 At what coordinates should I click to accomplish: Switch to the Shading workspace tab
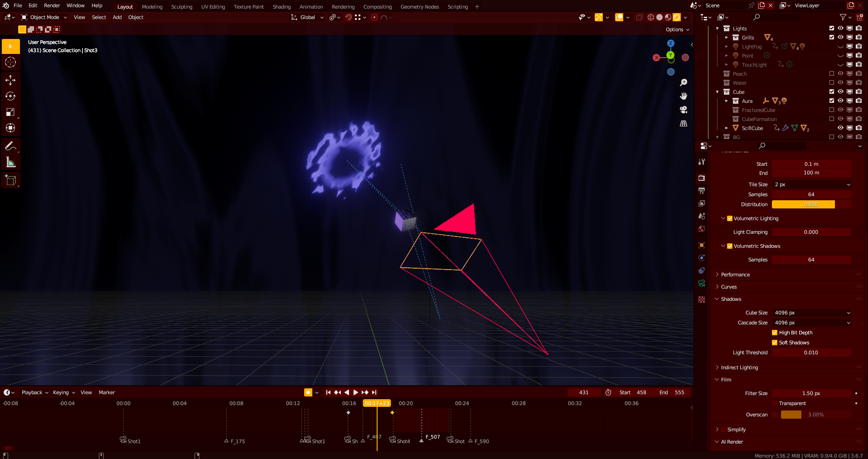pyautogui.click(x=281, y=7)
